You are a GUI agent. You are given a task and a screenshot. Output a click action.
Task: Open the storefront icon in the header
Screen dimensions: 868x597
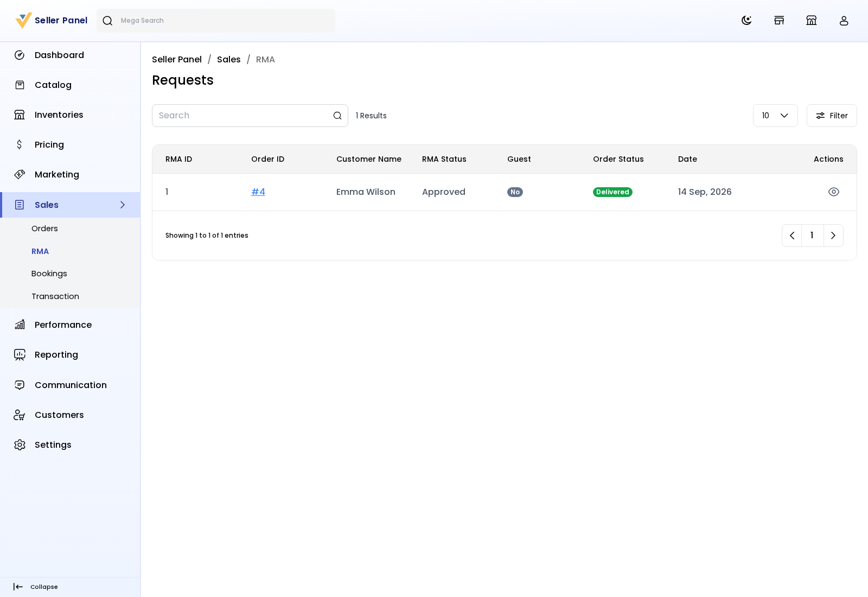pos(779,21)
